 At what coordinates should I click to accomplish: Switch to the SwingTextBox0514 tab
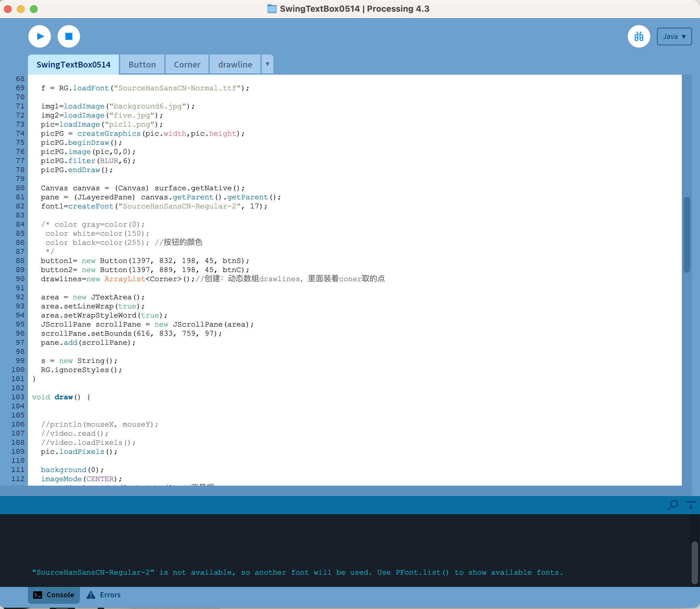[73, 65]
